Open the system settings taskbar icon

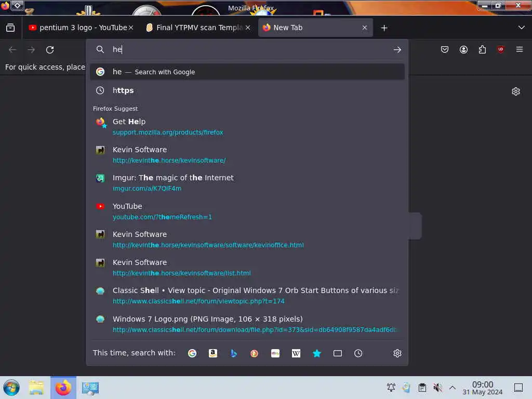pos(90,388)
